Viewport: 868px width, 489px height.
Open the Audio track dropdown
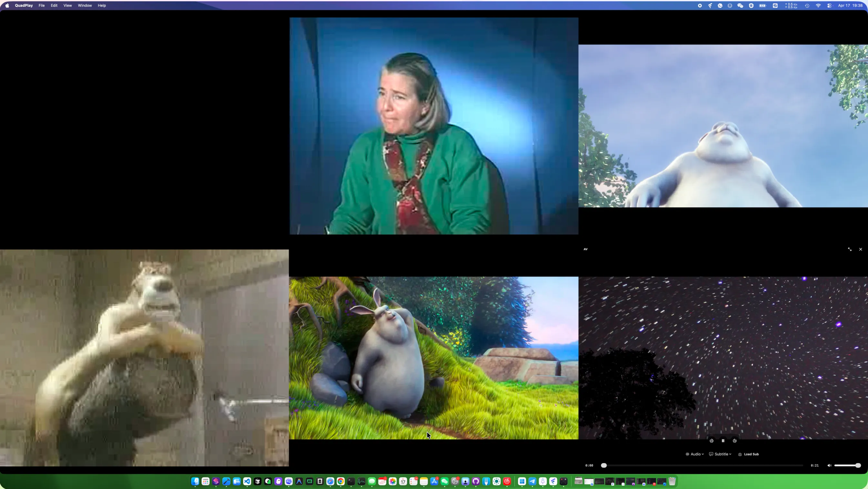(694, 454)
